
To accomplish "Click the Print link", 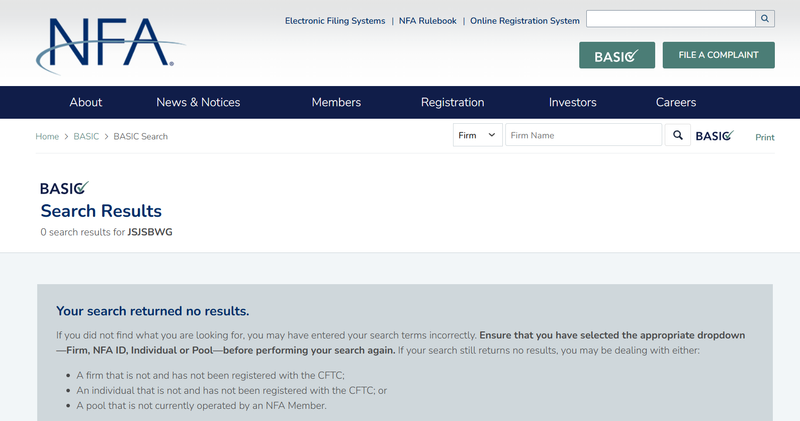I will click(x=765, y=137).
